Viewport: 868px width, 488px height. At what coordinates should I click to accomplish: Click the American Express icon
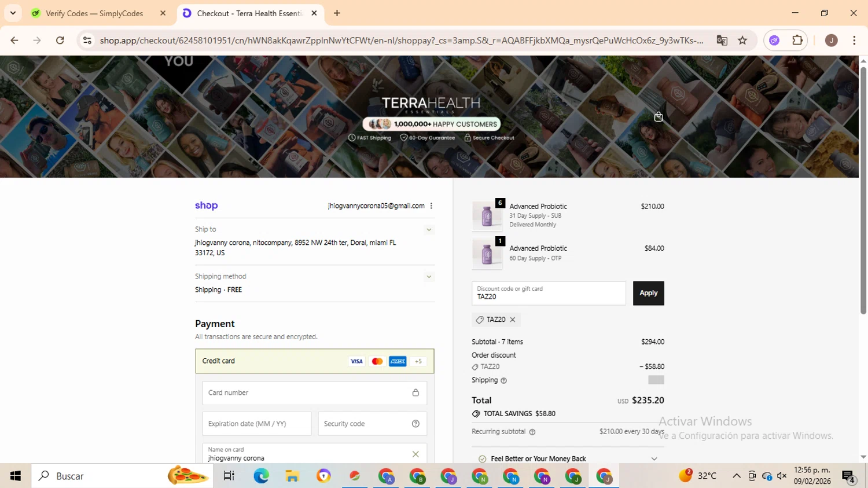click(x=398, y=361)
